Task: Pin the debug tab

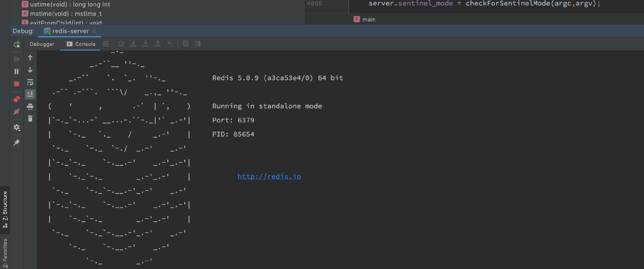Action: tap(16, 142)
